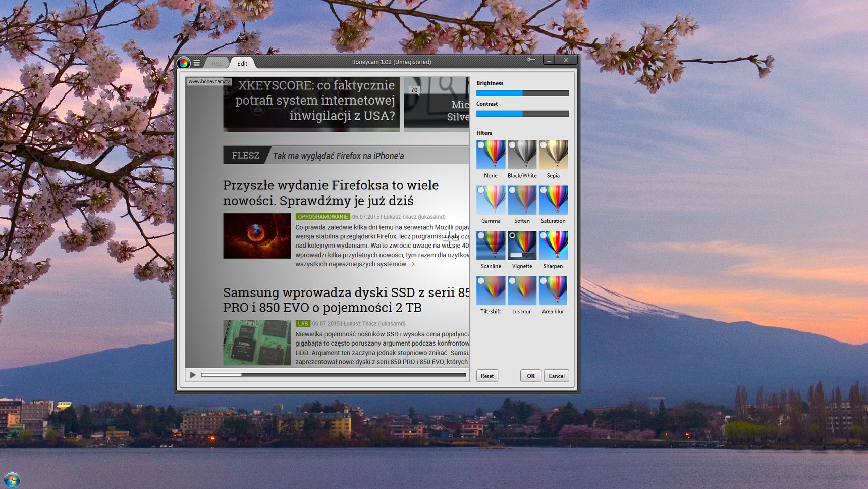
Task: Select the Gamma filter radio button
Action: 481,190
